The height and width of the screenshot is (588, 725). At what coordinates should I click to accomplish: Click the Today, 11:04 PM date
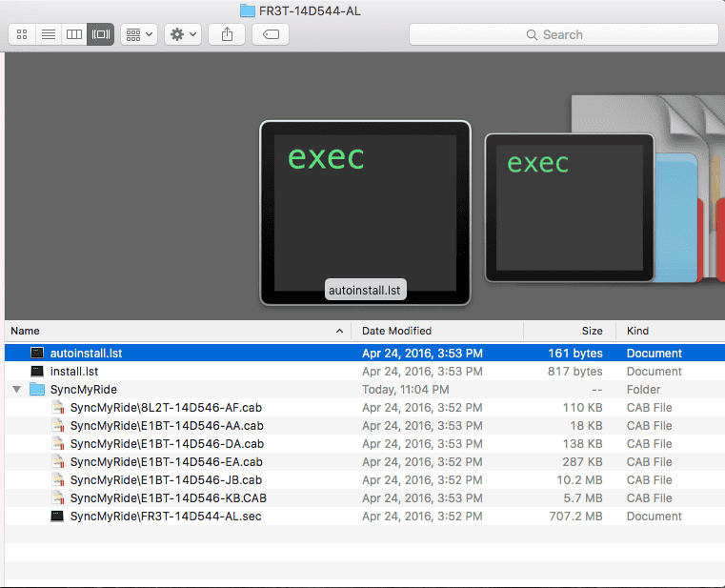pos(406,390)
